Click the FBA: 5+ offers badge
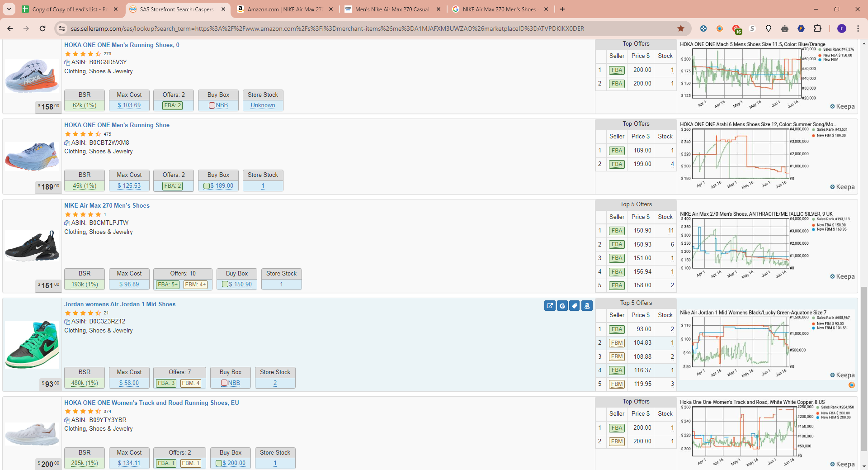The image size is (868, 470). pyautogui.click(x=168, y=285)
